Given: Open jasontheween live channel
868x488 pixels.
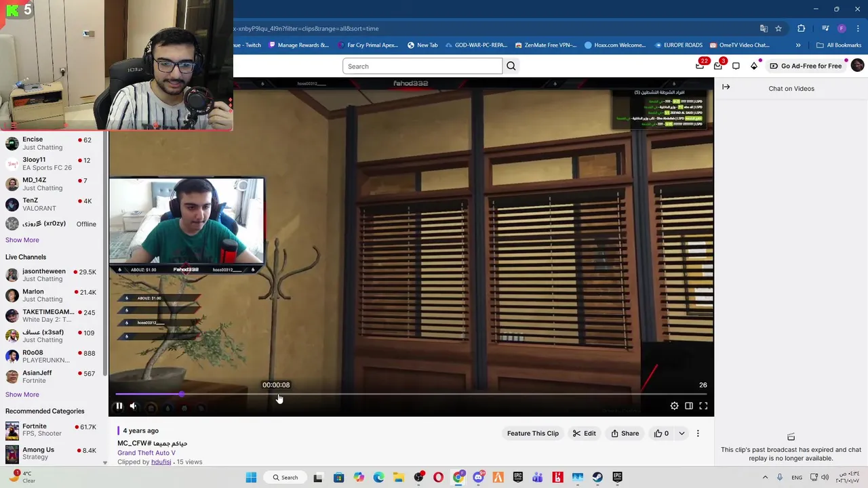Looking at the screenshot, I should [51, 274].
